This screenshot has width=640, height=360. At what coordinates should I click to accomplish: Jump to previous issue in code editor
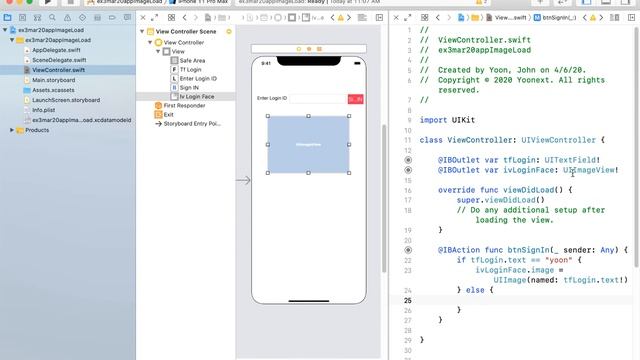click(x=584, y=18)
